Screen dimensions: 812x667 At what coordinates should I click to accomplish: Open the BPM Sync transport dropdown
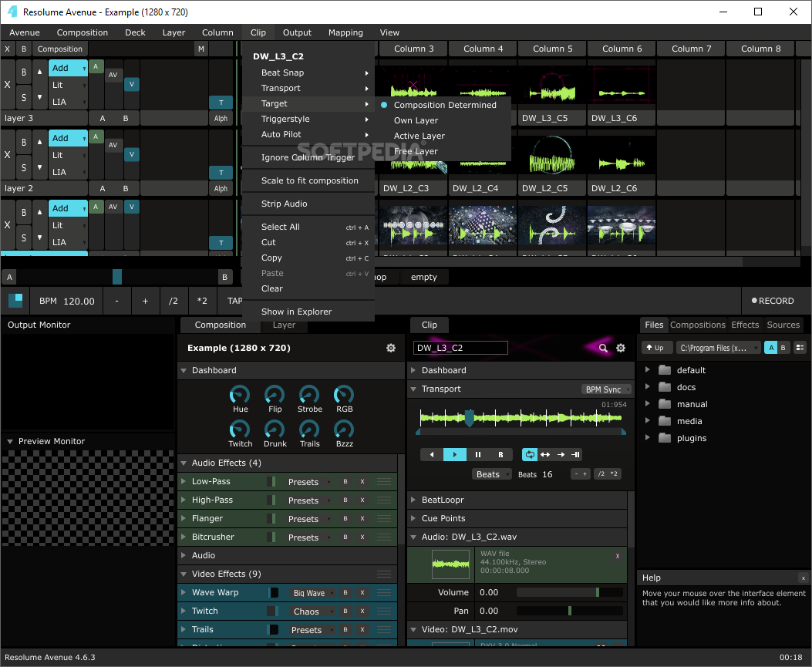click(606, 389)
